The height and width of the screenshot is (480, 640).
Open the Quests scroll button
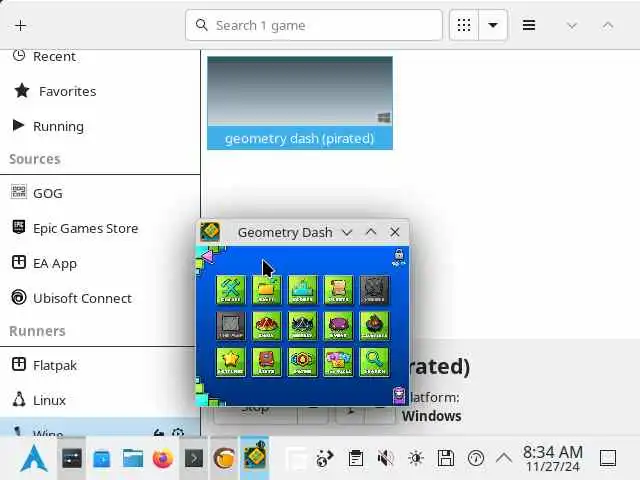pyautogui.click(x=338, y=289)
